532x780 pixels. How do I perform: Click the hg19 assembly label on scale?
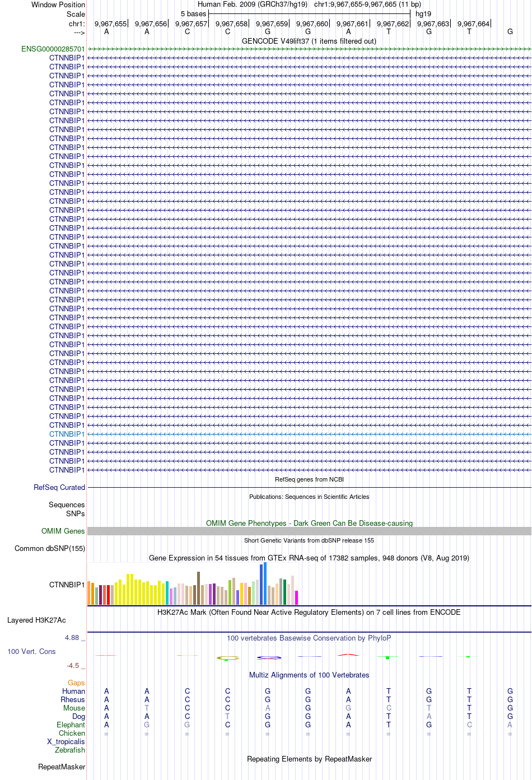(423, 14)
